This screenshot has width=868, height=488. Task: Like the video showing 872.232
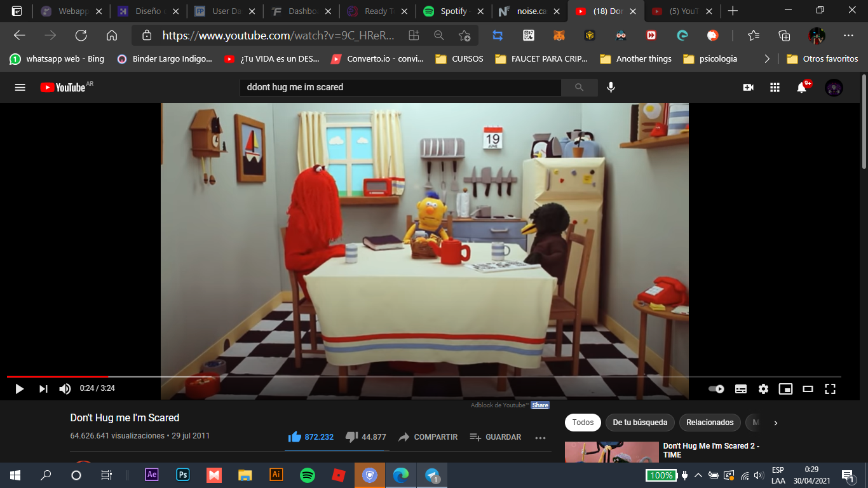click(x=311, y=437)
